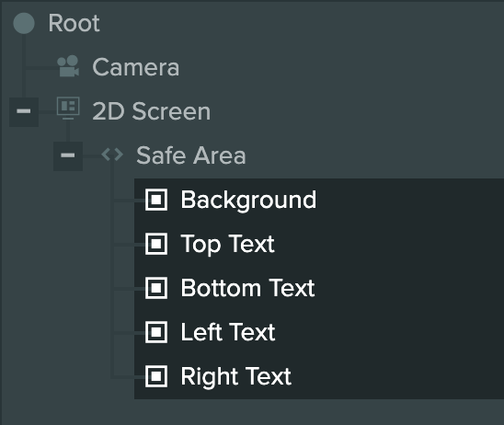
Task: Click the Root node circle icon
Action: [x=24, y=23]
